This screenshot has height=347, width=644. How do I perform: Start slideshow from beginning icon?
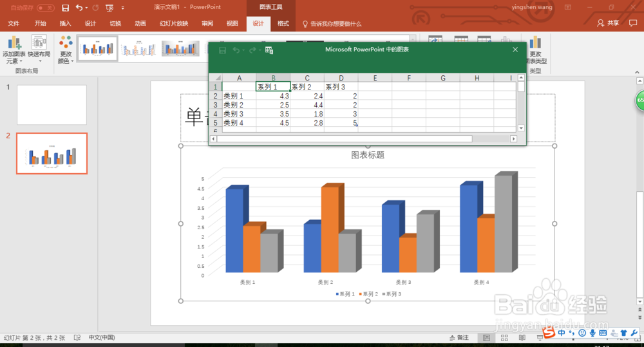tap(109, 7)
